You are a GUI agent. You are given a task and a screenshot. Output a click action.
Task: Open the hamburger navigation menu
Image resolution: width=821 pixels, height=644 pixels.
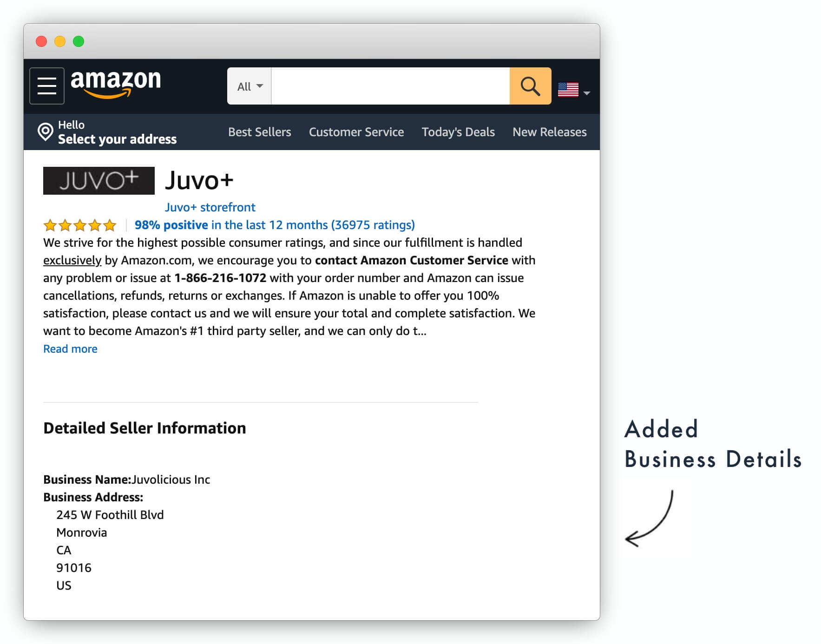tap(47, 86)
